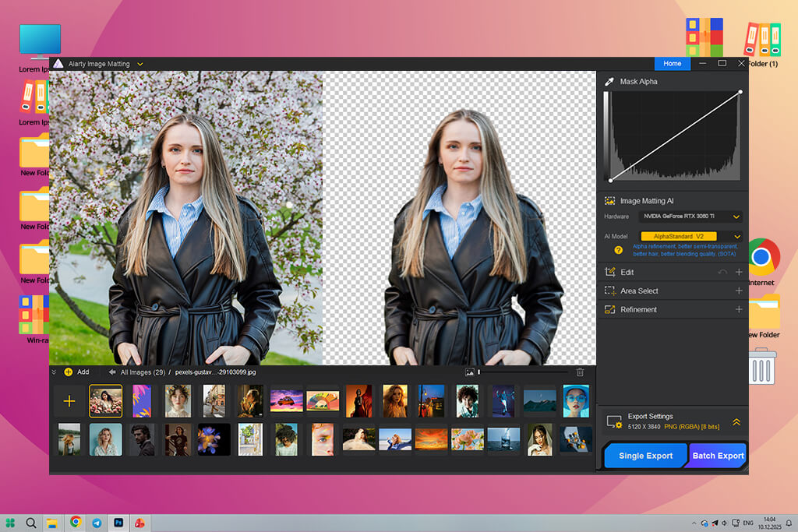
Task: Open Chrome from the taskbar
Action: click(76, 522)
